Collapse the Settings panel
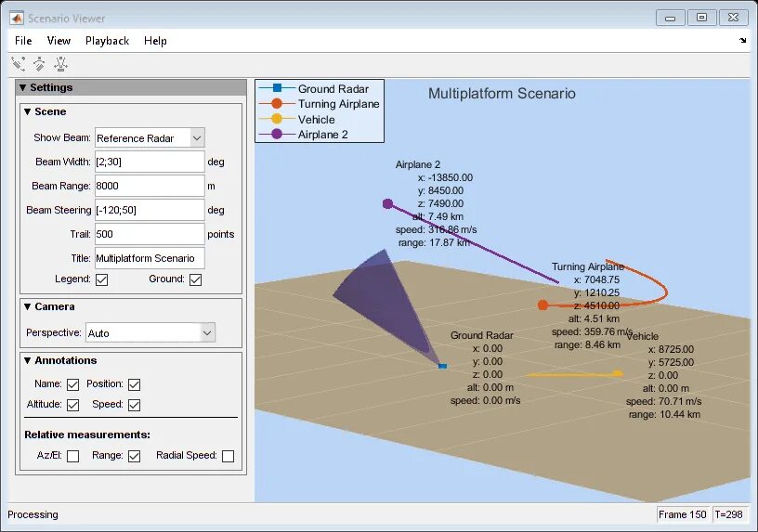 [22, 87]
